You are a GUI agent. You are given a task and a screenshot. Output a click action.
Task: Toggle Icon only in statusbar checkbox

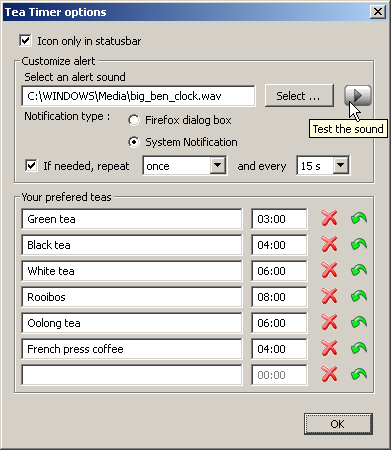pos(26,41)
